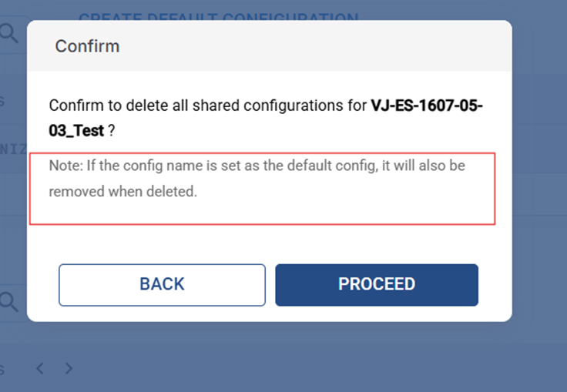The image size is (567, 392).
Task: Click the '03_Test' part of the config name
Action: pyautogui.click(x=76, y=131)
